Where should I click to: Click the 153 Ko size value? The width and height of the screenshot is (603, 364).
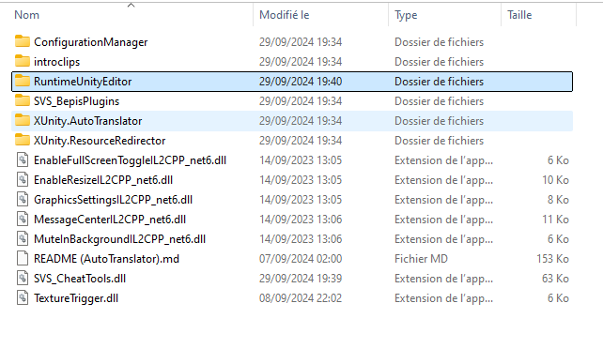pyautogui.click(x=552, y=259)
